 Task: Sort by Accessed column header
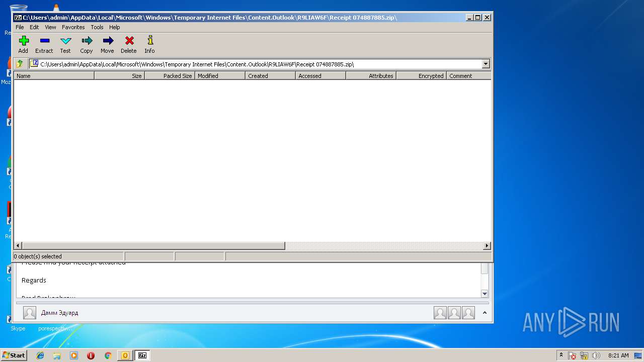pyautogui.click(x=320, y=76)
